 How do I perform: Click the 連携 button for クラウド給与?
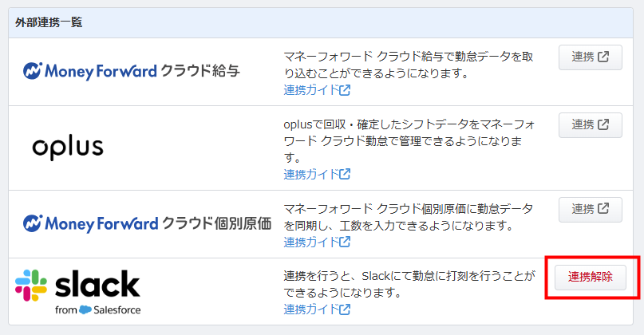click(x=591, y=57)
